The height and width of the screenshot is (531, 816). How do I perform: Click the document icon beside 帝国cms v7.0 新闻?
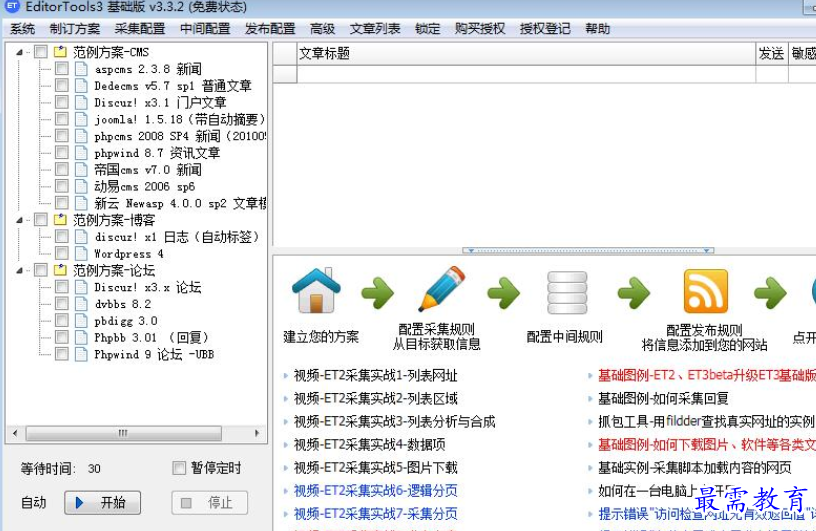click(81, 170)
